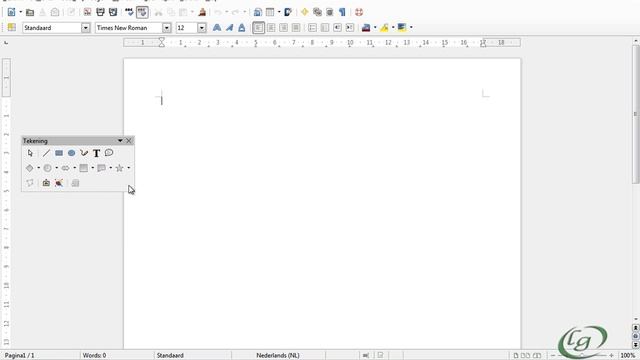Open Print Preview icon

[x=113, y=12]
